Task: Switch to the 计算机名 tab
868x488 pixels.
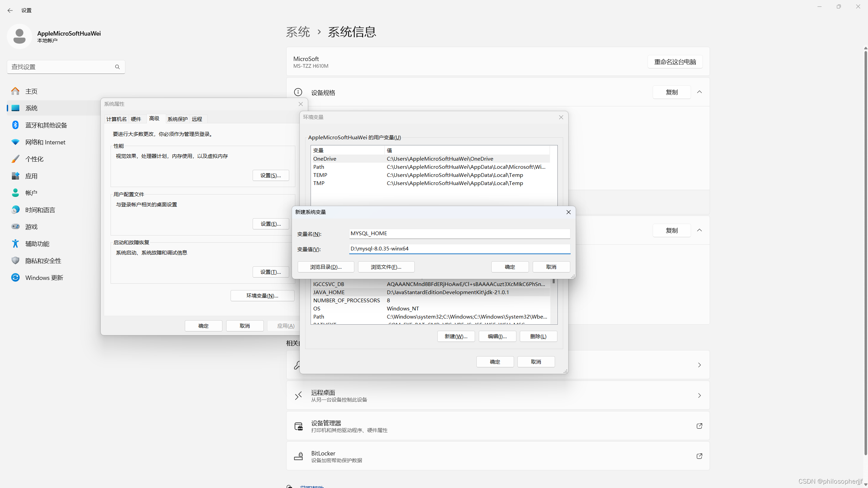Action: coord(117,119)
